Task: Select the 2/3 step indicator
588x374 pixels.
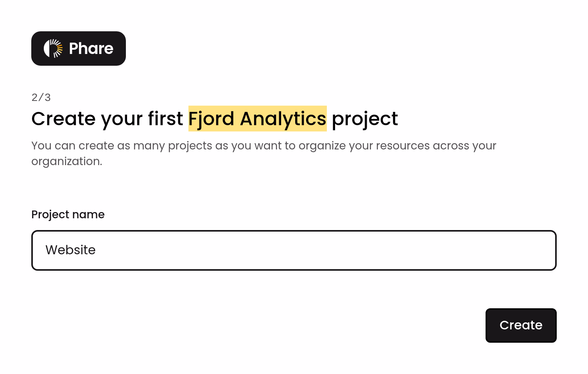Action: coord(41,97)
